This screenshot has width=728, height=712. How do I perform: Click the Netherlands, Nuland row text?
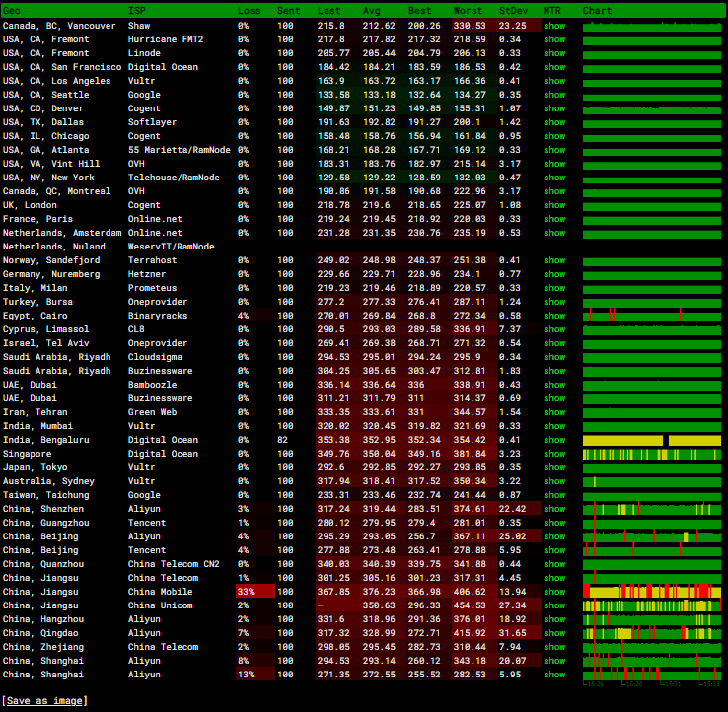coord(54,247)
